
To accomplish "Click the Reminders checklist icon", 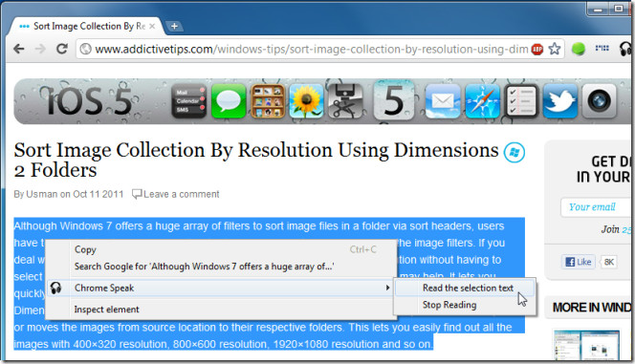I will [x=521, y=101].
